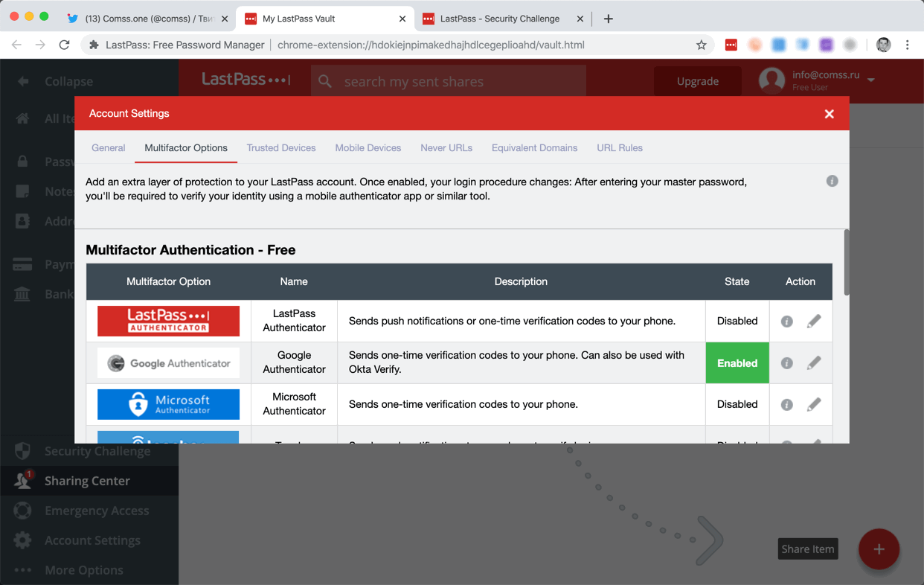Switch to the Twitter Comss.one browser tab
Viewport: 924px width, 585px height.
(149, 19)
